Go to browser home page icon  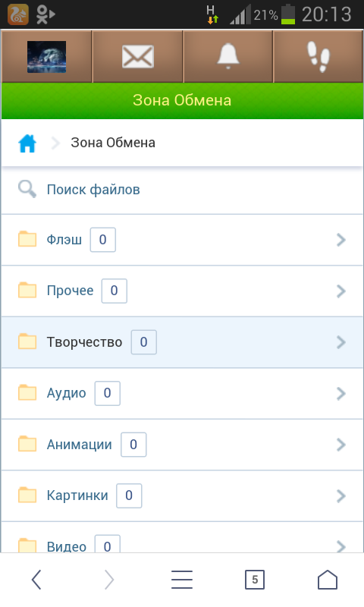point(328,580)
